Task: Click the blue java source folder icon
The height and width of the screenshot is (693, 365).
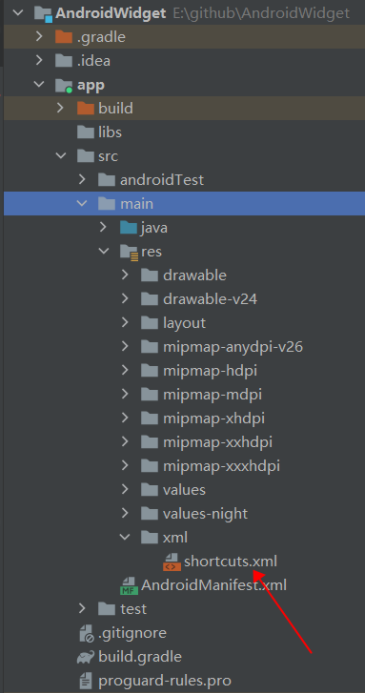Action: [129, 228]
